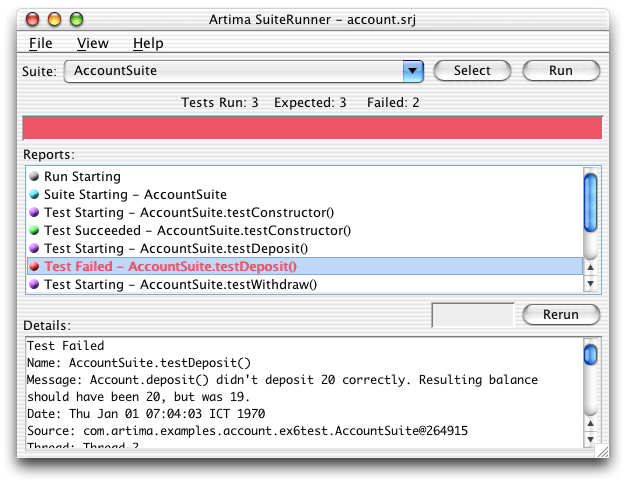Open the Help menu

click(148, 43)
